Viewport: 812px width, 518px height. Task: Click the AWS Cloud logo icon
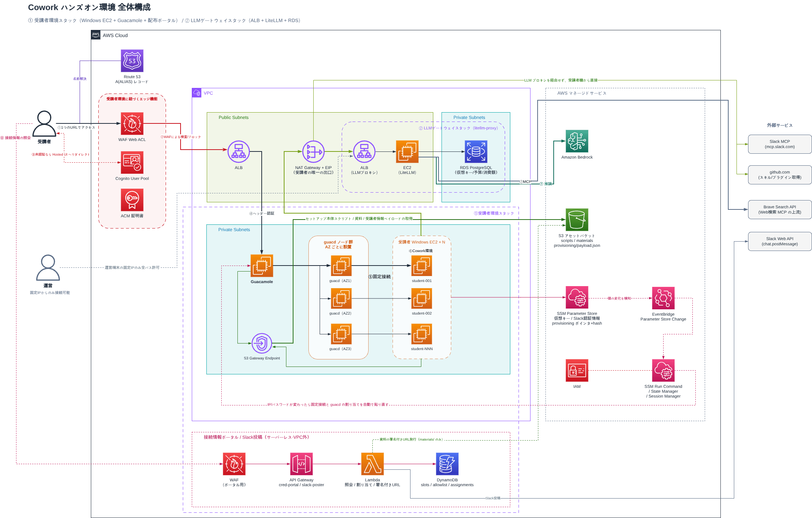(x=96, y=35)
